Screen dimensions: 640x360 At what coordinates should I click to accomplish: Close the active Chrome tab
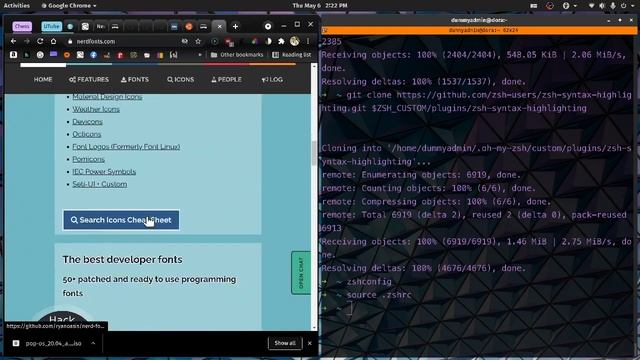[x=220, y=27]
